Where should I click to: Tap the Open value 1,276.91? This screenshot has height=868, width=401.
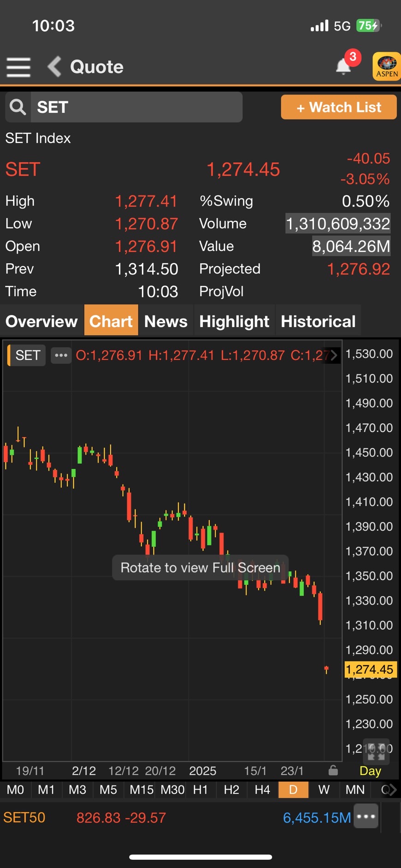pos(146,246)
